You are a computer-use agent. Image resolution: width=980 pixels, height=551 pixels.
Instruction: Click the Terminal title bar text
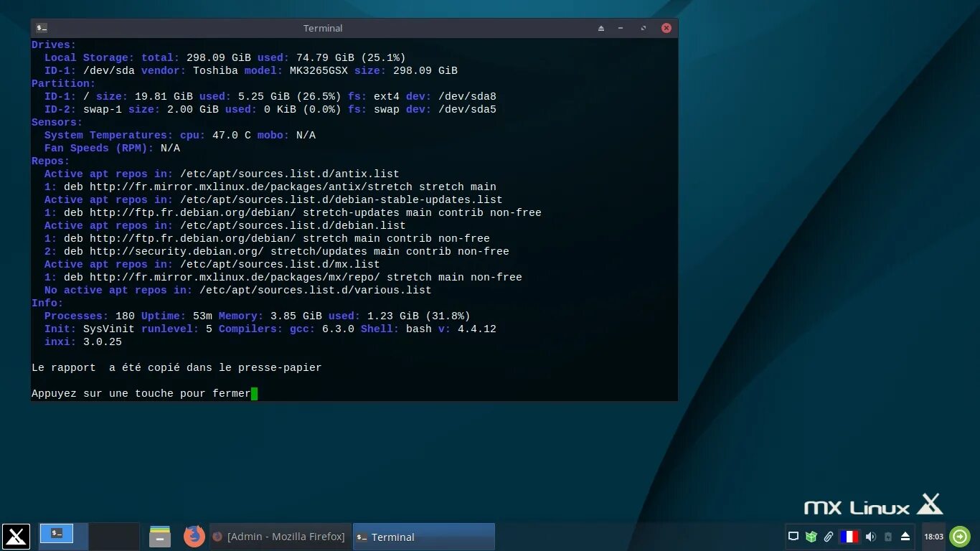point(323,28)
